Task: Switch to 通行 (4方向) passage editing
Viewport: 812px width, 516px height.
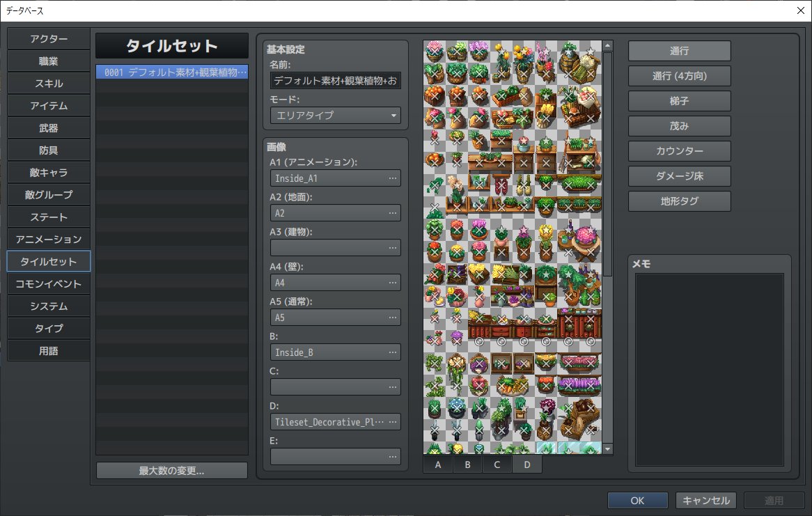Action: click(x=679, y=75)
